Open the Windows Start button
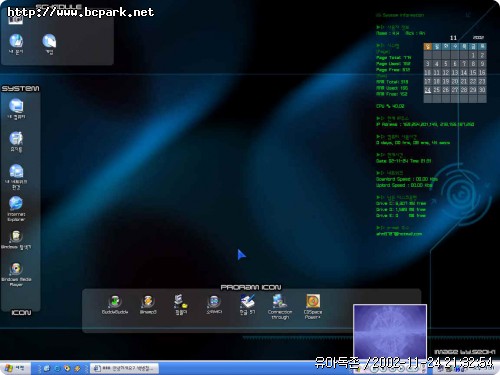This screenshot has height=375, width=500. pos(15,368)
